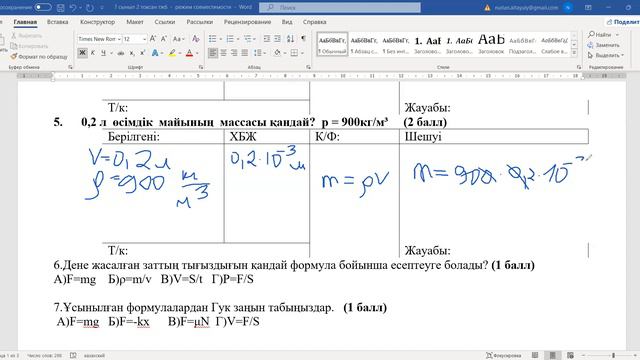Click the Multilevel list icon

(248, 39)
